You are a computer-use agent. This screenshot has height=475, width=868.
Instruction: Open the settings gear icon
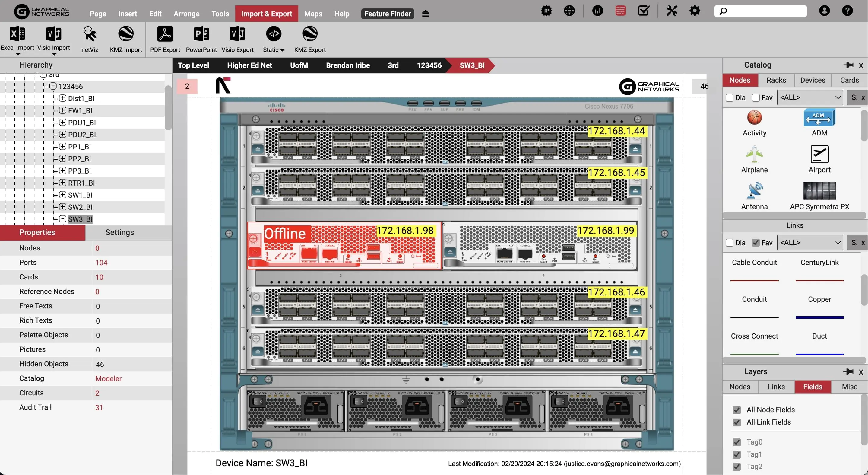pyautogui.click(x=695, y=11)
